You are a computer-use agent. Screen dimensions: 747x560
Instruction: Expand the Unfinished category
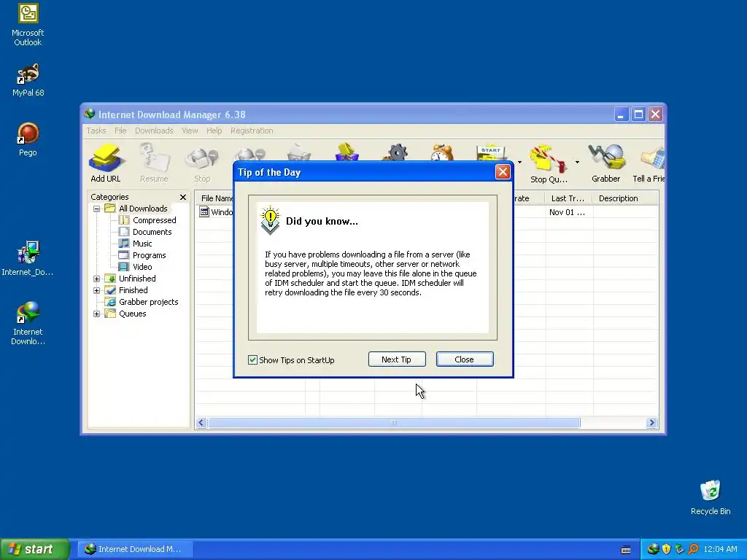coord(97,279)
